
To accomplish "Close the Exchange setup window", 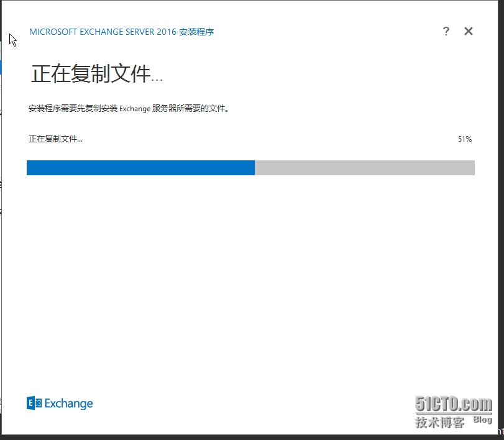I will (469, 31).
